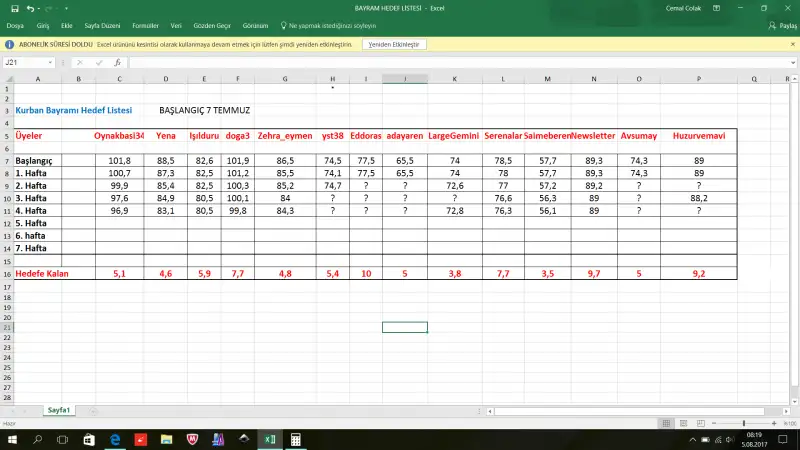Click the Paylaş share icon

771,26
